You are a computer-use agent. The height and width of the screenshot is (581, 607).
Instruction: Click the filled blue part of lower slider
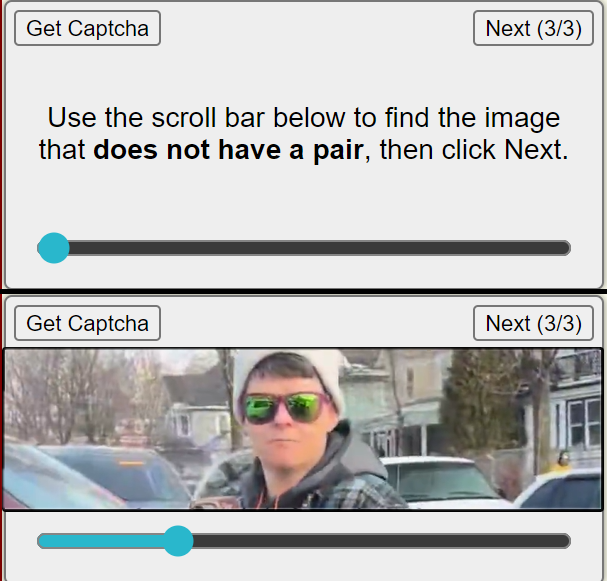101,541
